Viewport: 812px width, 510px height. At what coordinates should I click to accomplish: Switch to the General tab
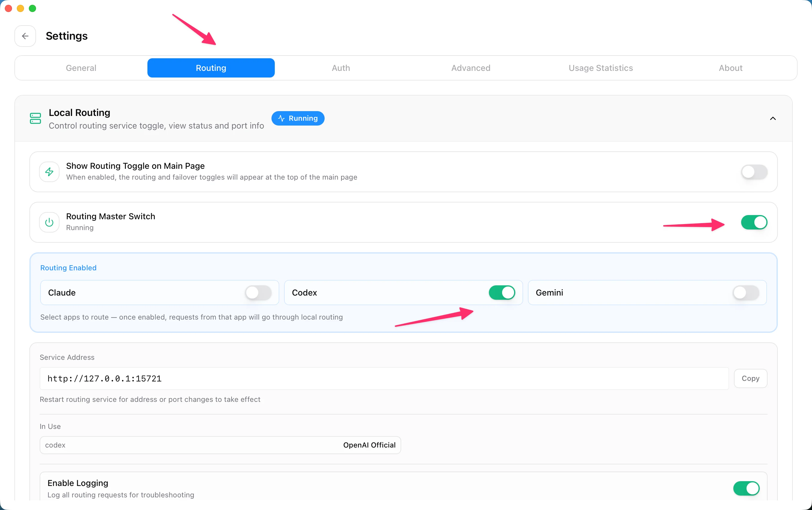click(x=81, y=68)
